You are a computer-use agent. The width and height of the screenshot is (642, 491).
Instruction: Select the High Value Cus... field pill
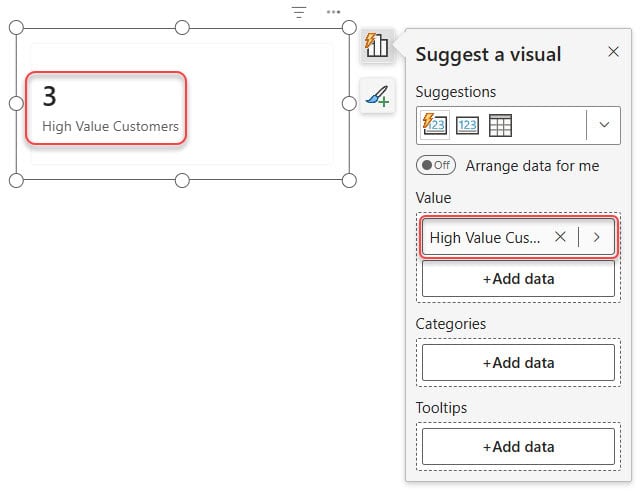coord(485,237)
